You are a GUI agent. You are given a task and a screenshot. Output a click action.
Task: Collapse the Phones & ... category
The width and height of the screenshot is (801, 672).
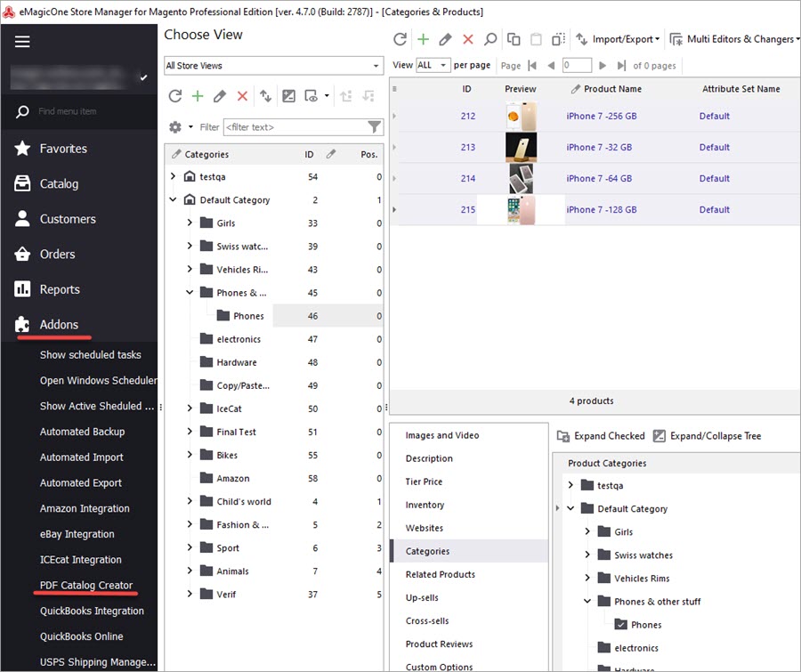coord(190,292)
